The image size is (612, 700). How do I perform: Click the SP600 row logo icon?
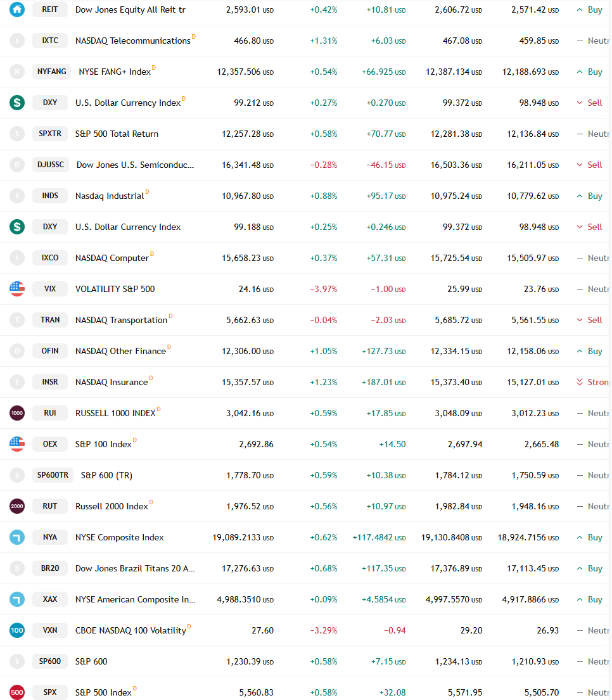[x=17, y=661]
